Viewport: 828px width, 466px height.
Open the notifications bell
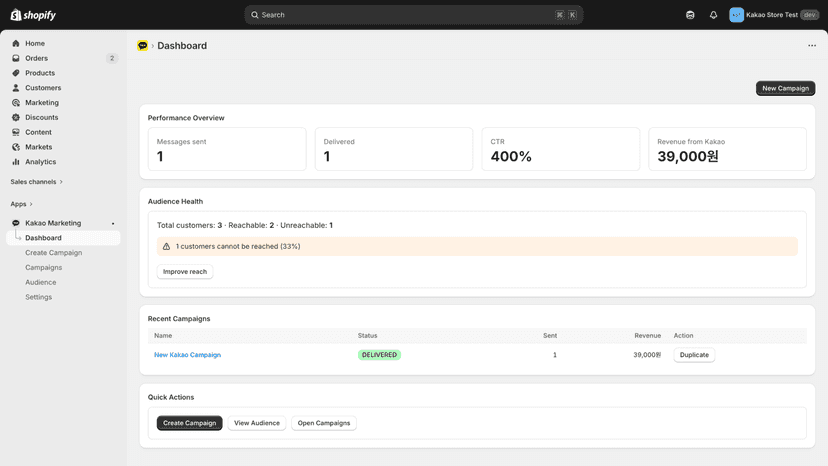[713, 15]
